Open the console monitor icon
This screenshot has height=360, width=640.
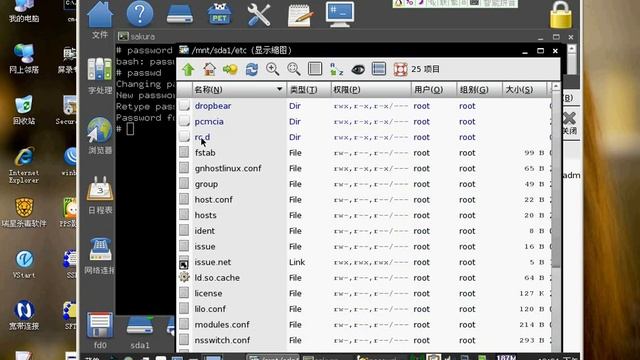[x=340, y=14]
